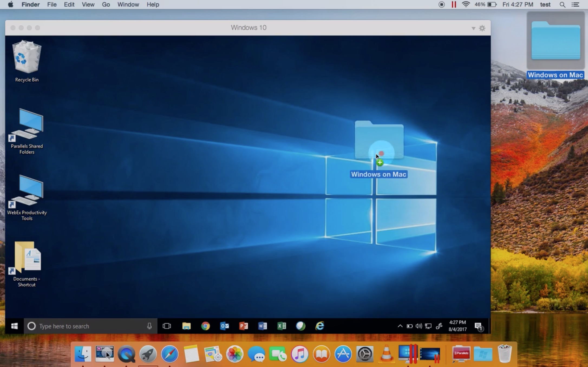This screenshot has height=367, width=588.
Task: Click the menu bar clock Fri 4:27 PM
Action: tap(518, 5)
